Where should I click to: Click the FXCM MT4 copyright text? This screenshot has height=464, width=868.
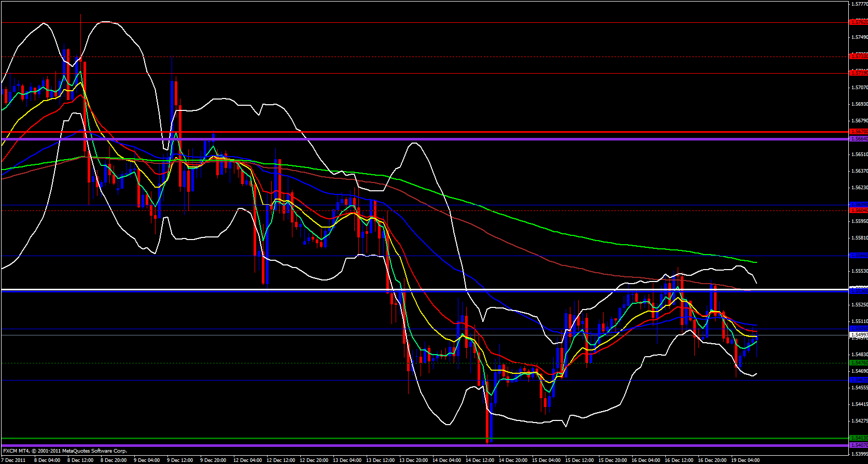65,451
